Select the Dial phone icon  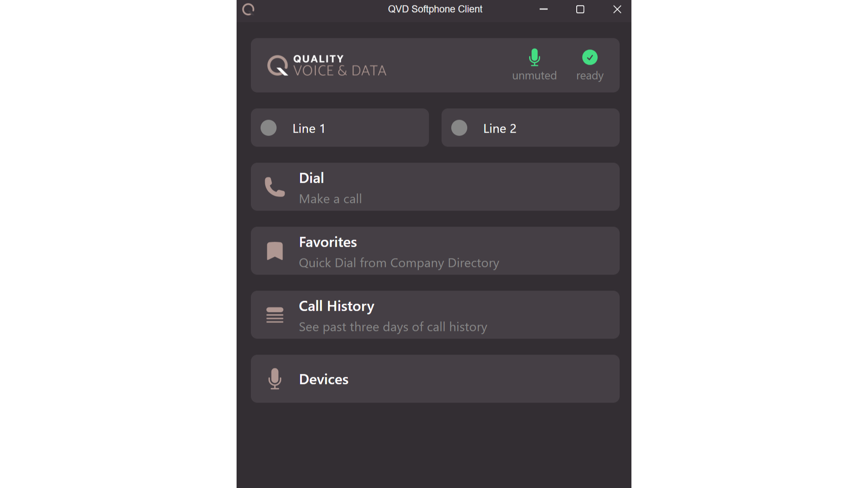(x=275, y=187)
